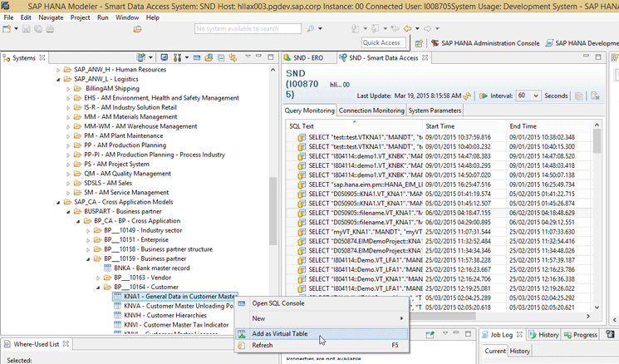Switch to the bottom panel History tab
This screenshot has width=619, height=364.
pos(544,334)
